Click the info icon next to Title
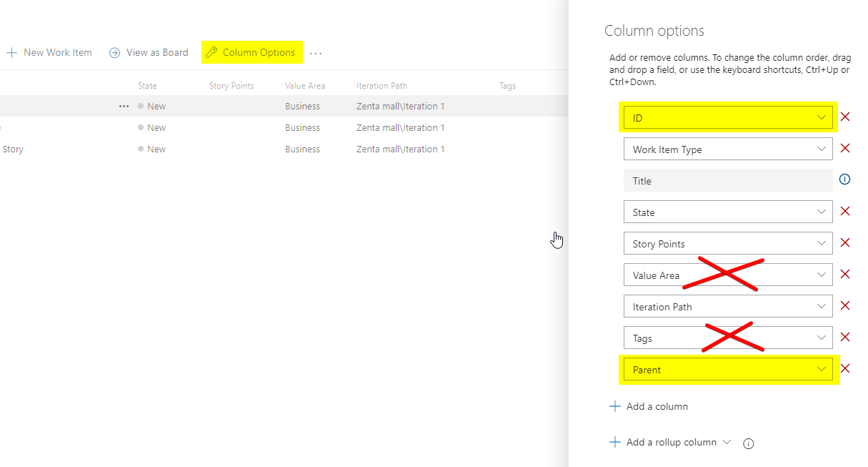The height and width of the screenshot is (467, 868). point(844,180)
